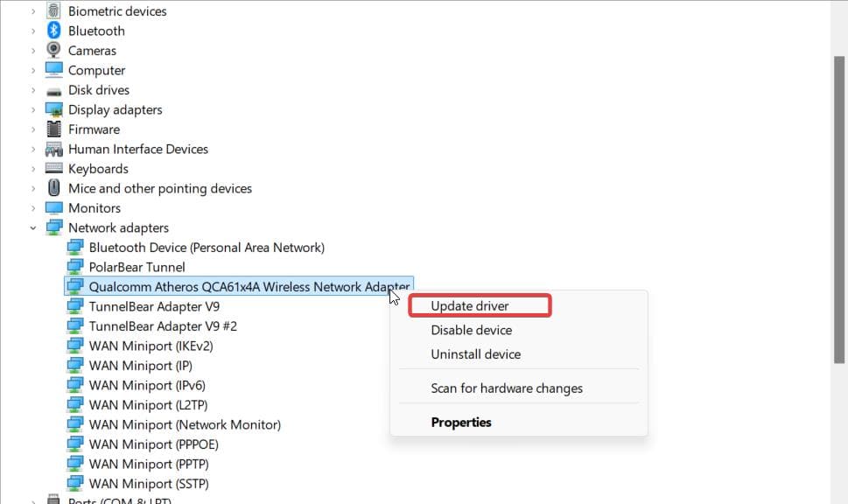
Task: Click Scan for hardware changes
Action: click(506, 388)
